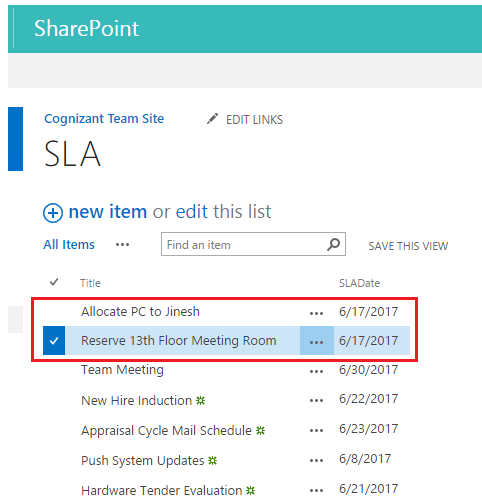Click Allocate PC to Jinesh title

pos(140,312)
